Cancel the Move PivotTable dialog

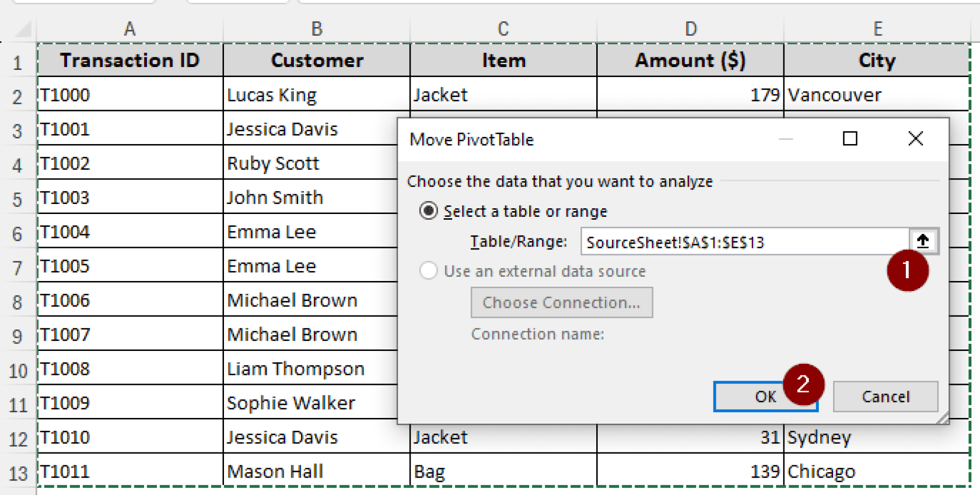point(885,396)
